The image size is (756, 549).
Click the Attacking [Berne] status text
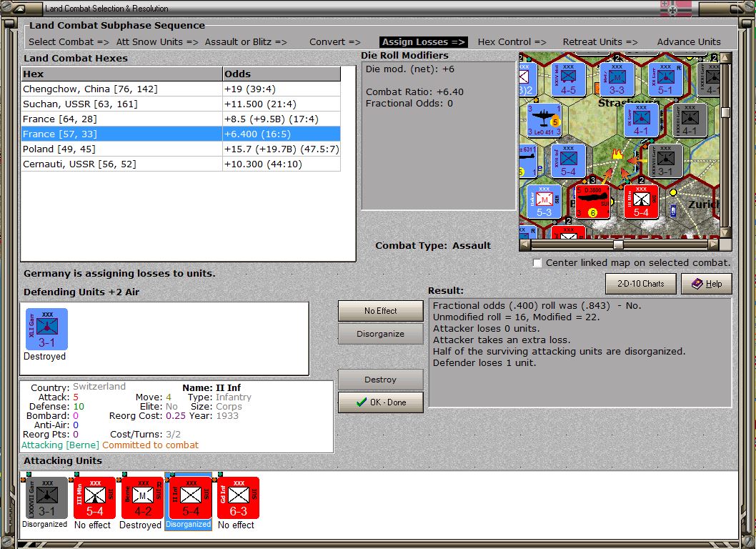point(60,445)
